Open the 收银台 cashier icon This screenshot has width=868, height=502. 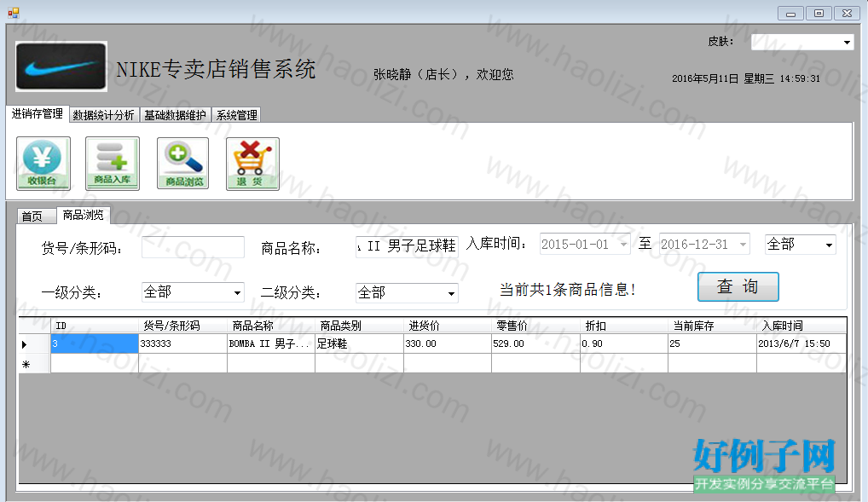(43, 164)
